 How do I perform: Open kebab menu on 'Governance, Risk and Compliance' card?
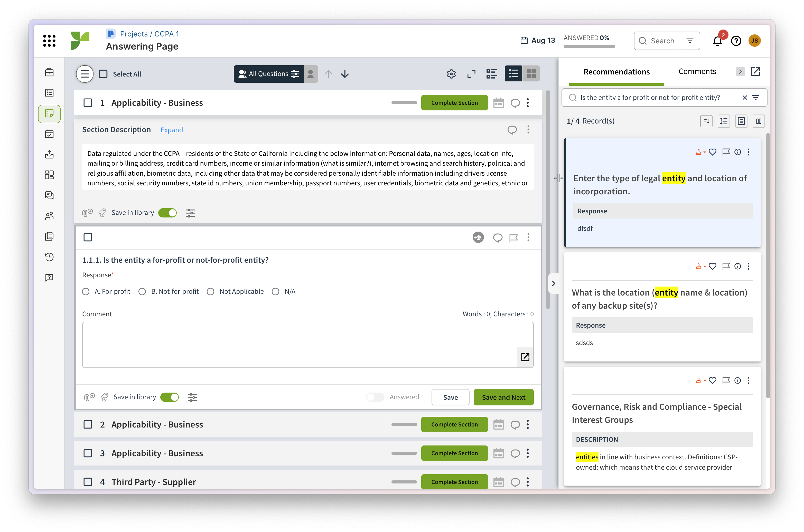748,381
